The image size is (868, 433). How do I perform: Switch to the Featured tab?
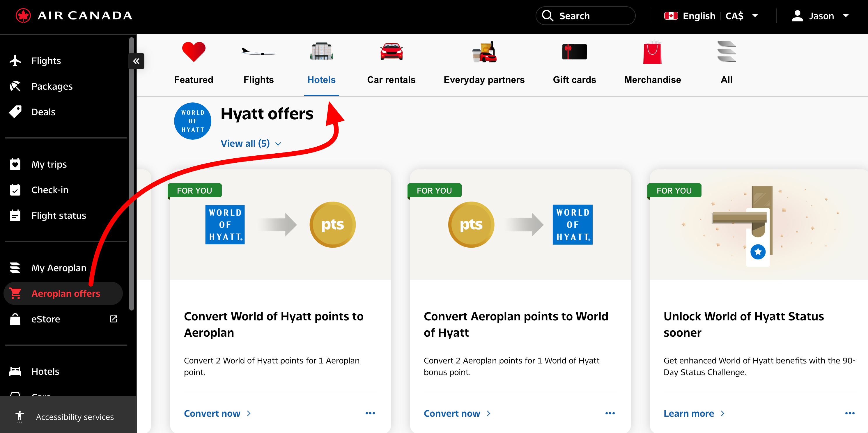193,80
